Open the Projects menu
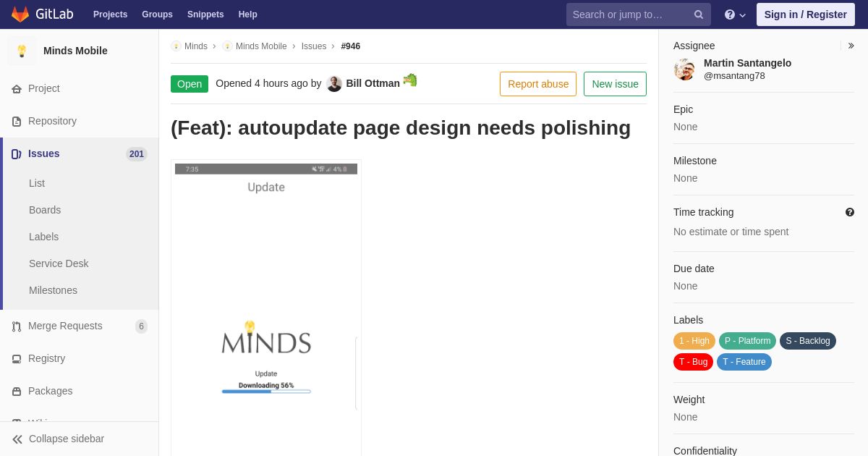This screenshot has width=868, height=456. click(110, 14)
